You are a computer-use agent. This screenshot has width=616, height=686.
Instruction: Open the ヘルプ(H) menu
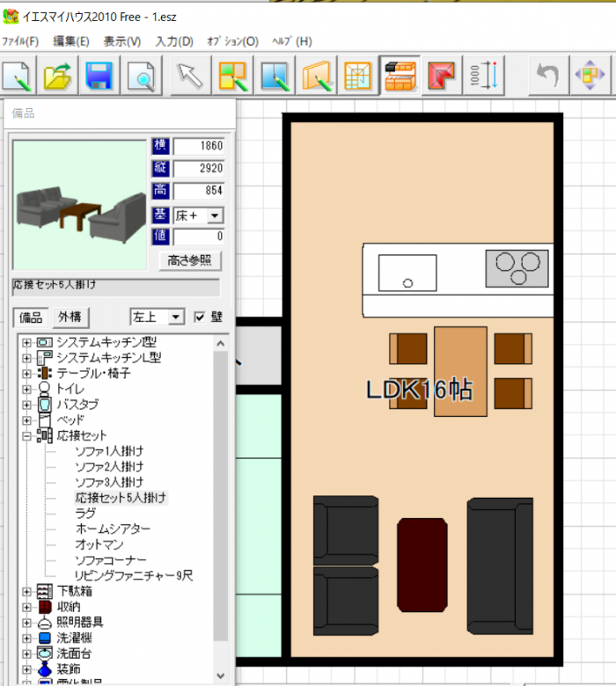click(292, 41)
